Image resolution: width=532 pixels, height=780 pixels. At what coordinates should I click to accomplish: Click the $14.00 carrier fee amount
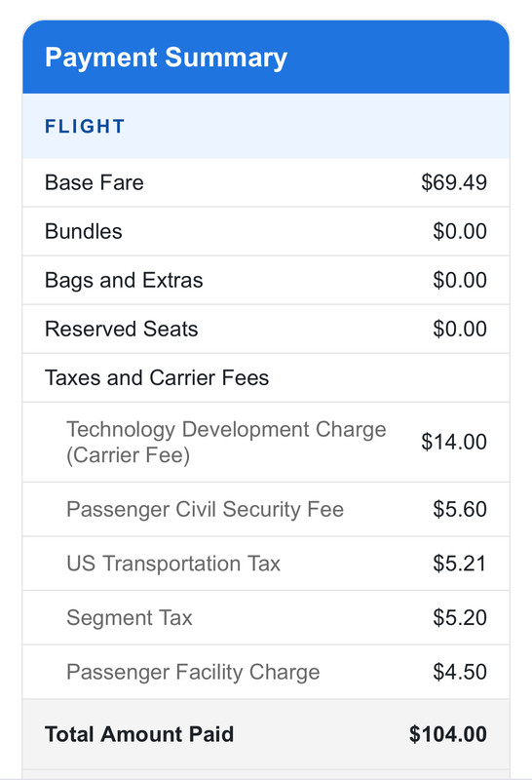coord(454,442)
